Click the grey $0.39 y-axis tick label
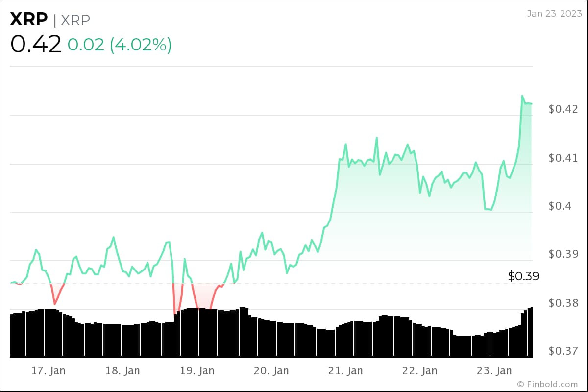 pyautogui.click(x=563, y=254)
